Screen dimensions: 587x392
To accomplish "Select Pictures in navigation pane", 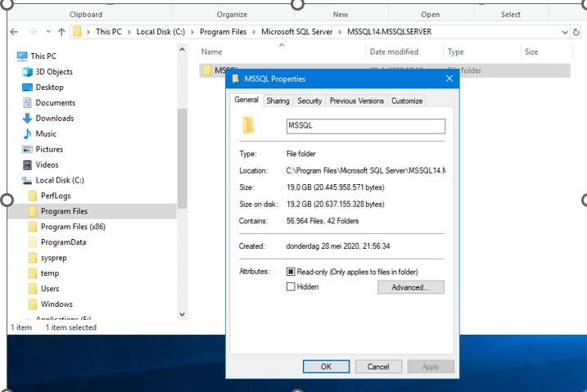I will [x=49, y=149].
